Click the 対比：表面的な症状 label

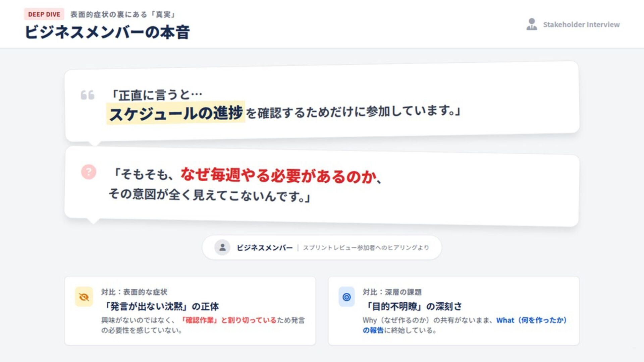(134, 292)
